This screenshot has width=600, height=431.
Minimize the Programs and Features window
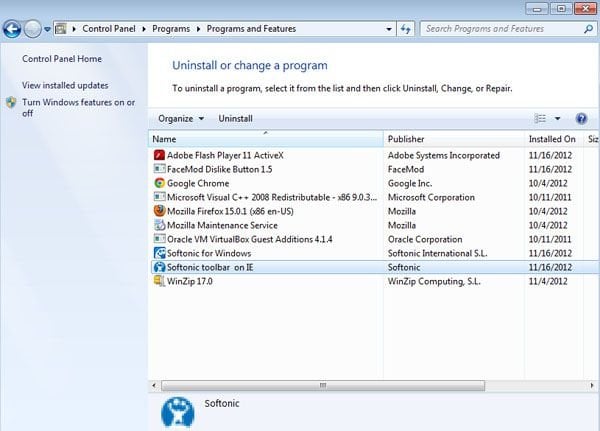pos(537,8)
